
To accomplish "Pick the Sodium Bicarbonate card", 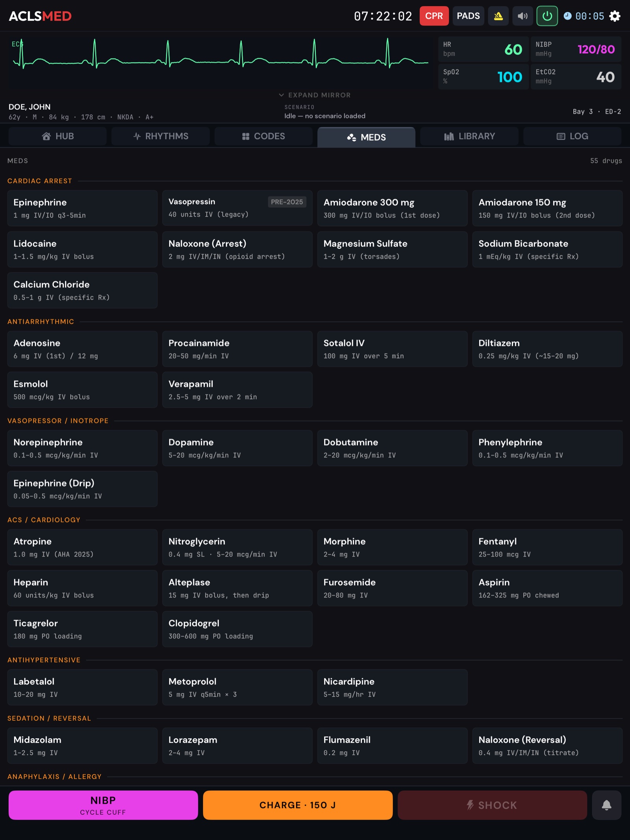I will click(547, 249).
